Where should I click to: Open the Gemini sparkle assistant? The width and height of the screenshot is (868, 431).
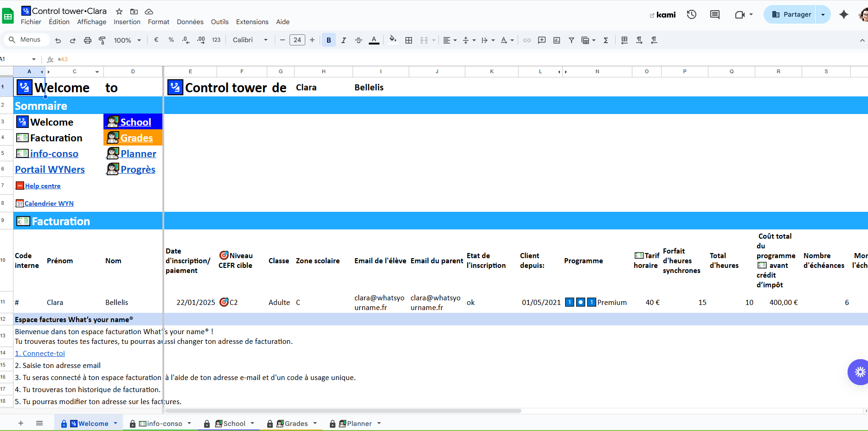tap(844, 14)
